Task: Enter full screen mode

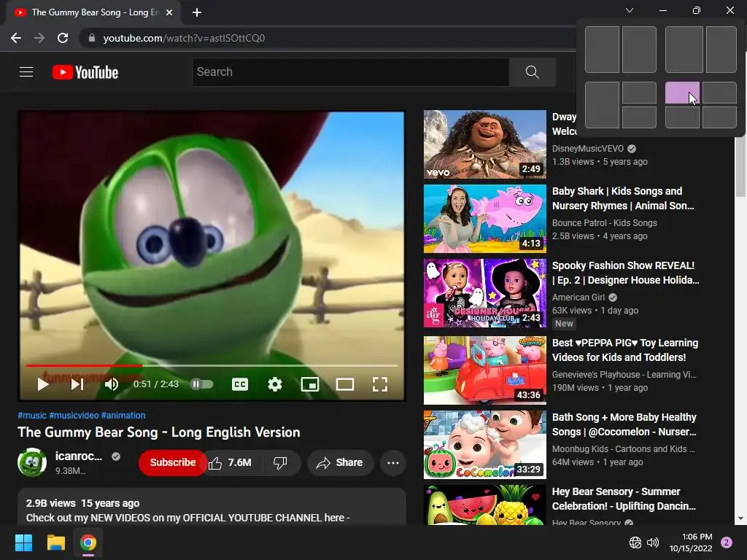Action: tap(379, 384)
